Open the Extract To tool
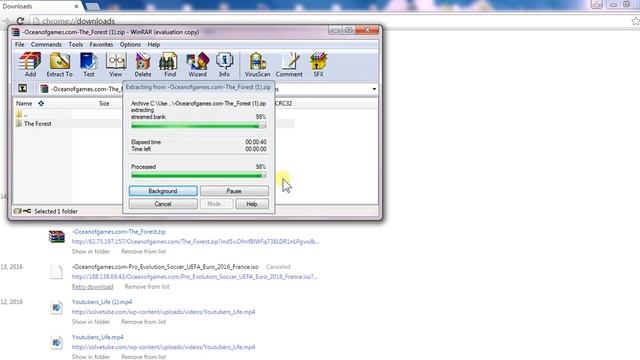640x360 pixels. click(x=60, y=64)
